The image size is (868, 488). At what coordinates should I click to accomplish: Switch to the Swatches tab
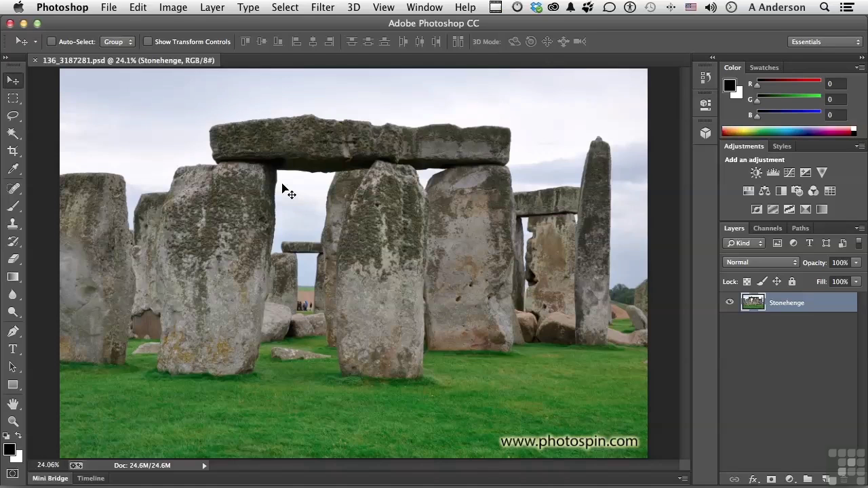(764, 68)
